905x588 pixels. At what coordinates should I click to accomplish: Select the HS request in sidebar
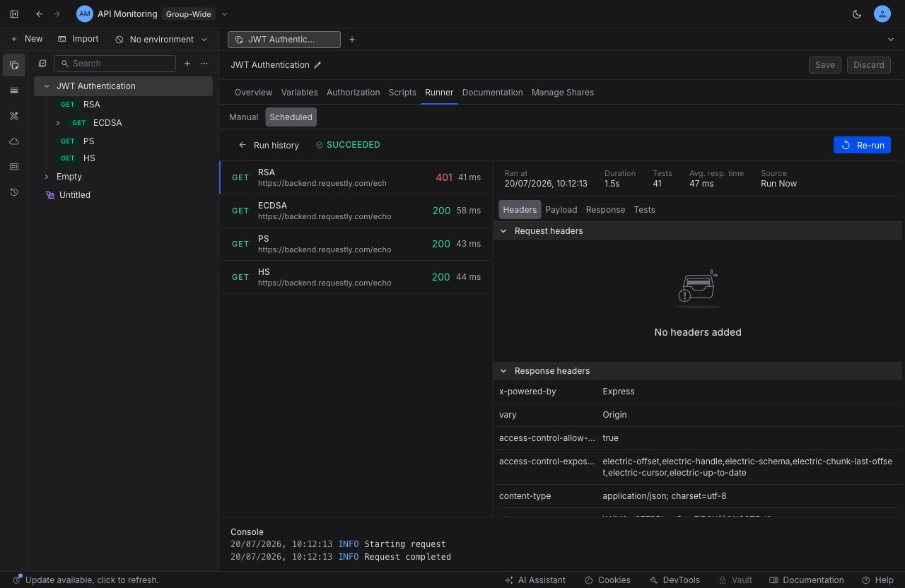pyautogui.click(x=123, y=158)
